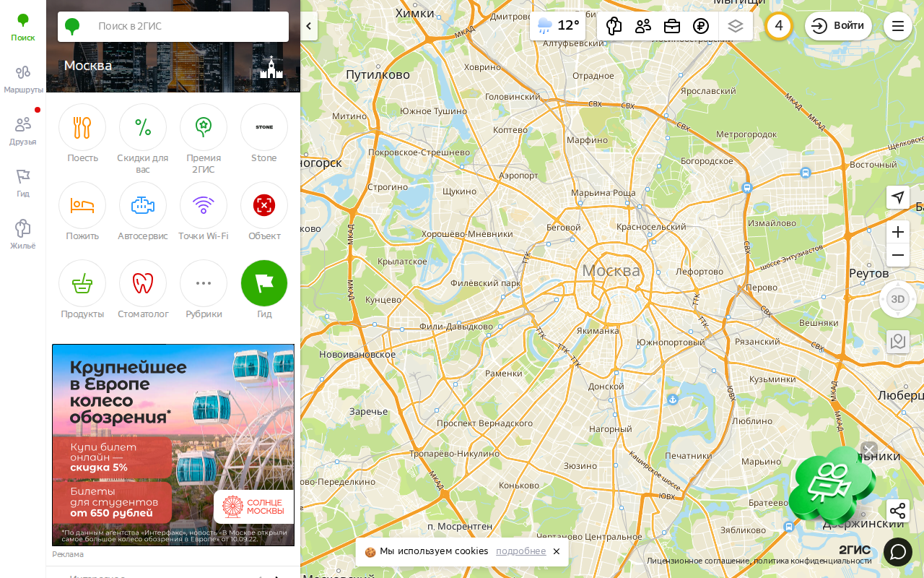Close the video promo clover
924x578 pixels.
[869, 450]
